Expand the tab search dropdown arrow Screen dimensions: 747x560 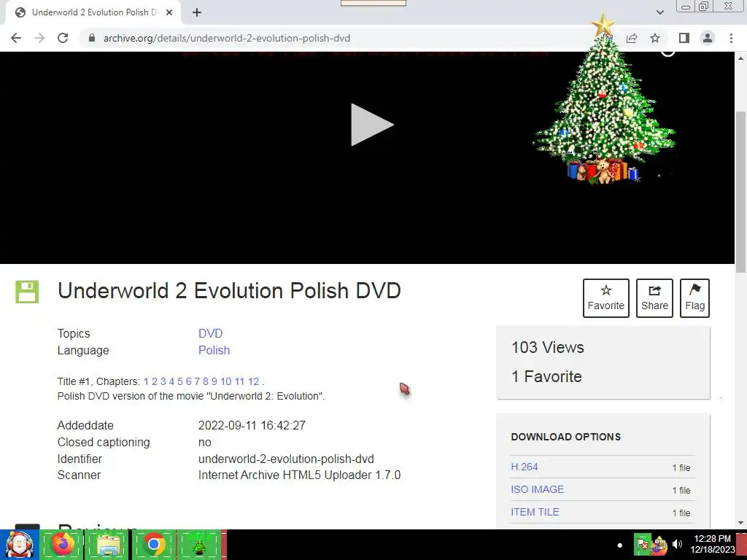659,12
